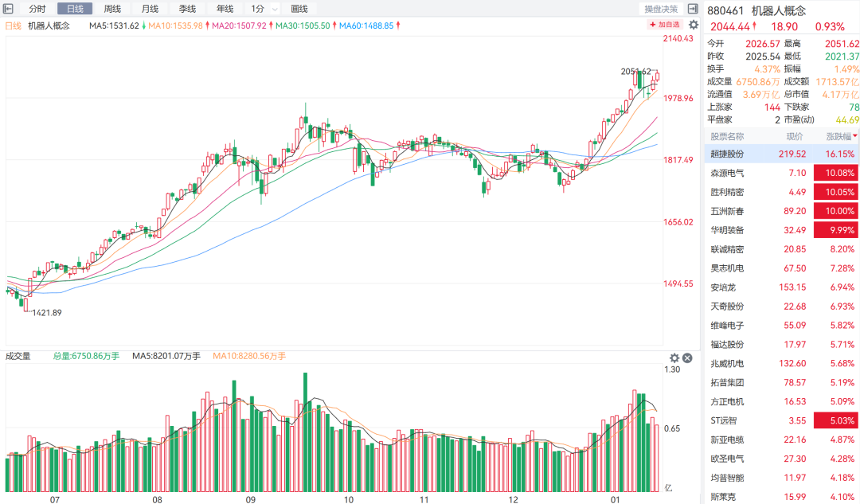Viewport: 860px width, 504px height.
Task: Open the 1分 minute-period dropdown arrow
Action: (275, 9)
